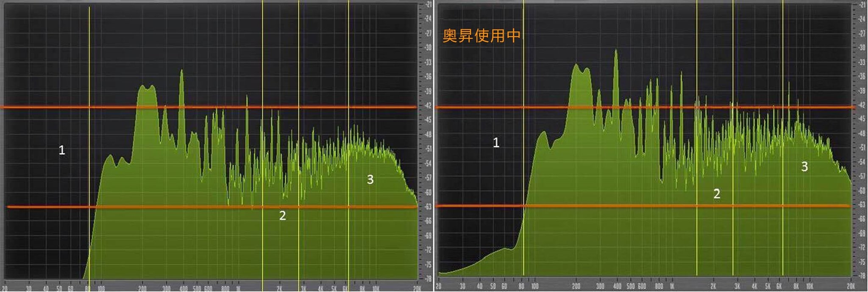Click the 200 Hz tick on left frequency axis

[142, 289]
